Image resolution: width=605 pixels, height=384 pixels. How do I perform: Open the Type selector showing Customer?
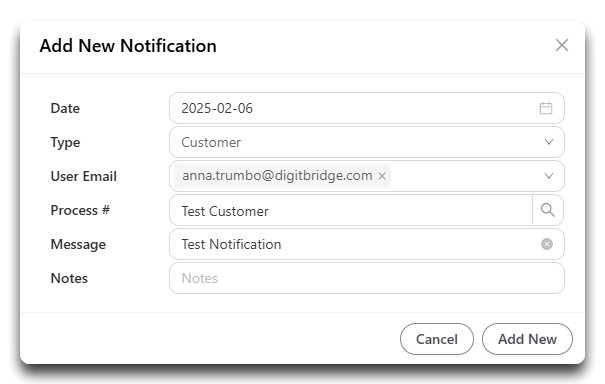click(x=367, y=142)
